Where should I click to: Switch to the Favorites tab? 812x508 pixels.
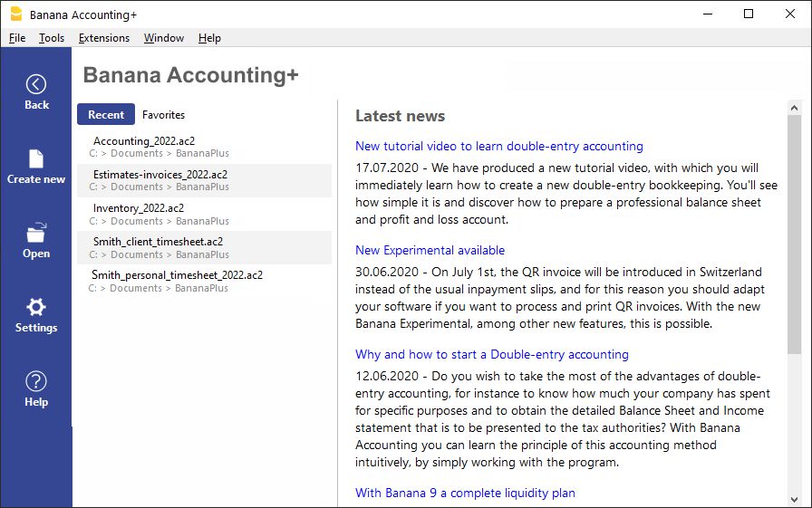[x=164, y=115]
